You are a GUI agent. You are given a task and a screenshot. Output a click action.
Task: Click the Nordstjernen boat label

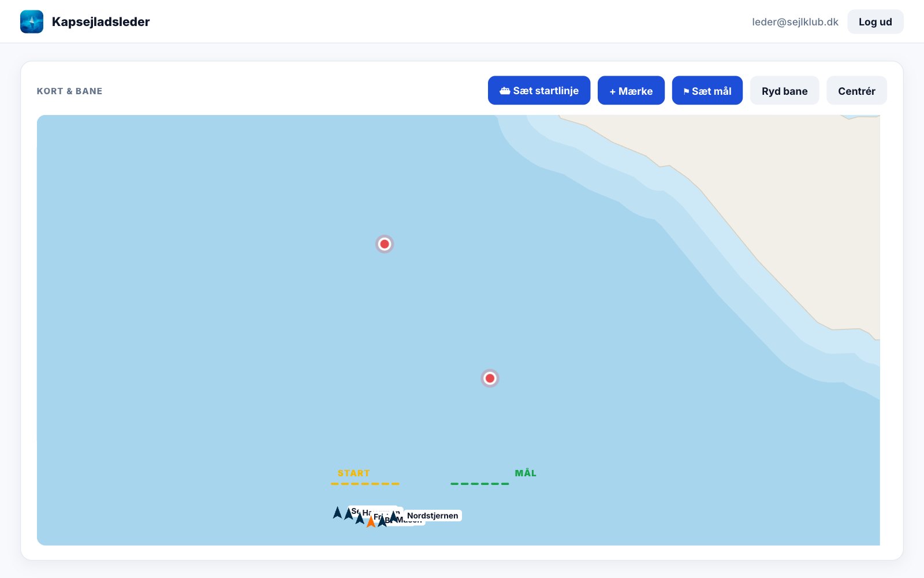(433, 516)
